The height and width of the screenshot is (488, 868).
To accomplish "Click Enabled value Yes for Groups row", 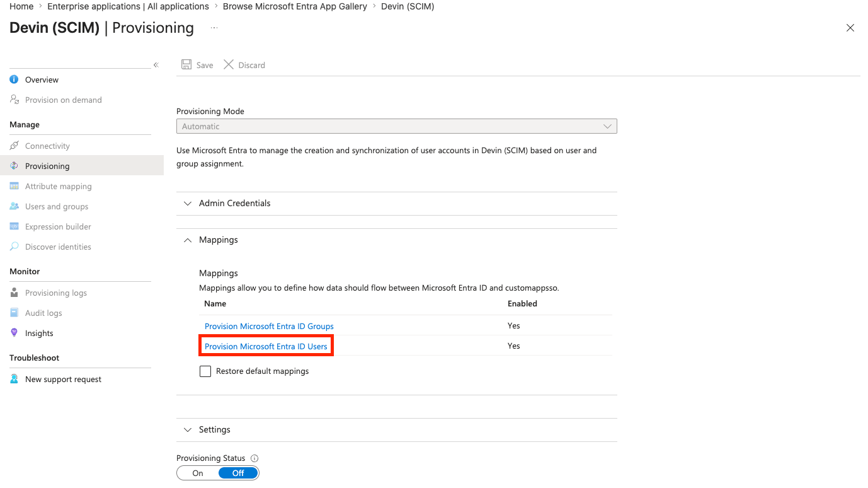I will (x=513, y=325).
